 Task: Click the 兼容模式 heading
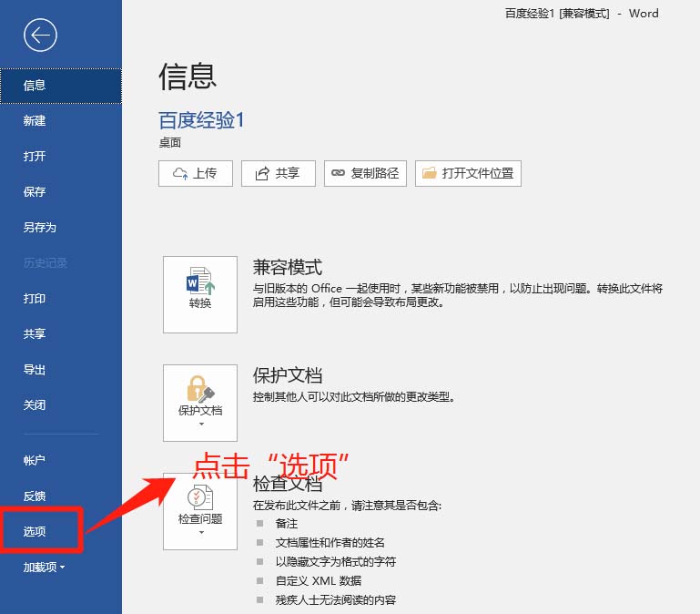[288, 267]
